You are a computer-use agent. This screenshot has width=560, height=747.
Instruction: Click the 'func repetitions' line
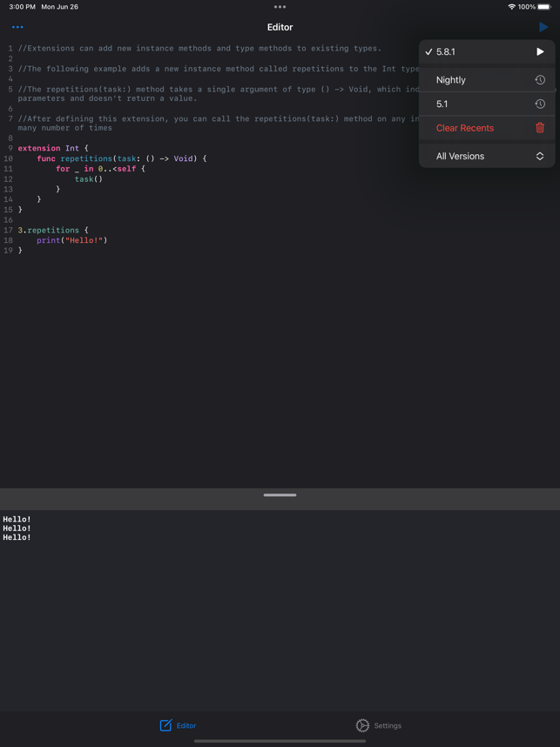click(122, 158)
